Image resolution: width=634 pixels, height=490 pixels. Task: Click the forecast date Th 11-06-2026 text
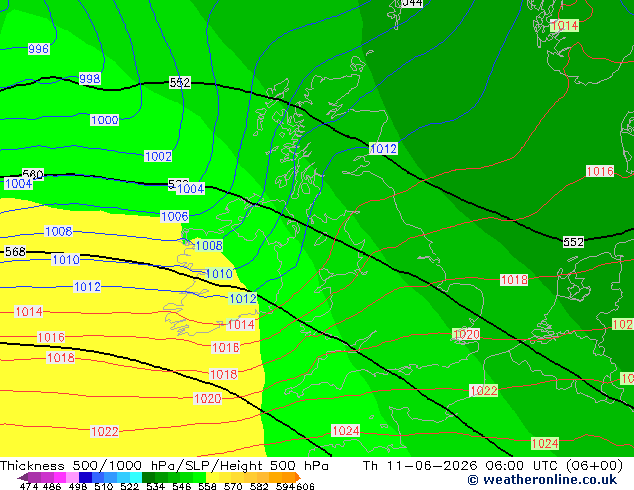421,466
